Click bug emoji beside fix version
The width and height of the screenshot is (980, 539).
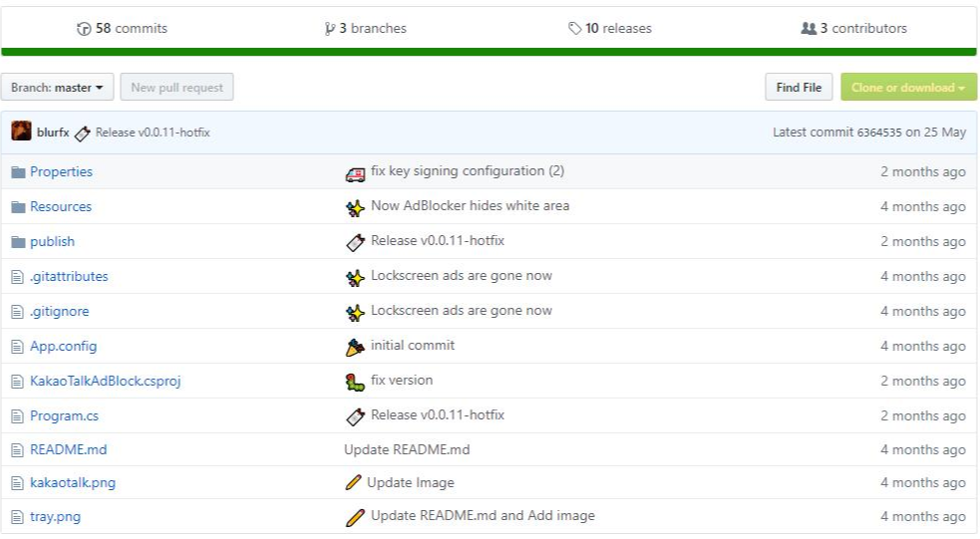355,383
